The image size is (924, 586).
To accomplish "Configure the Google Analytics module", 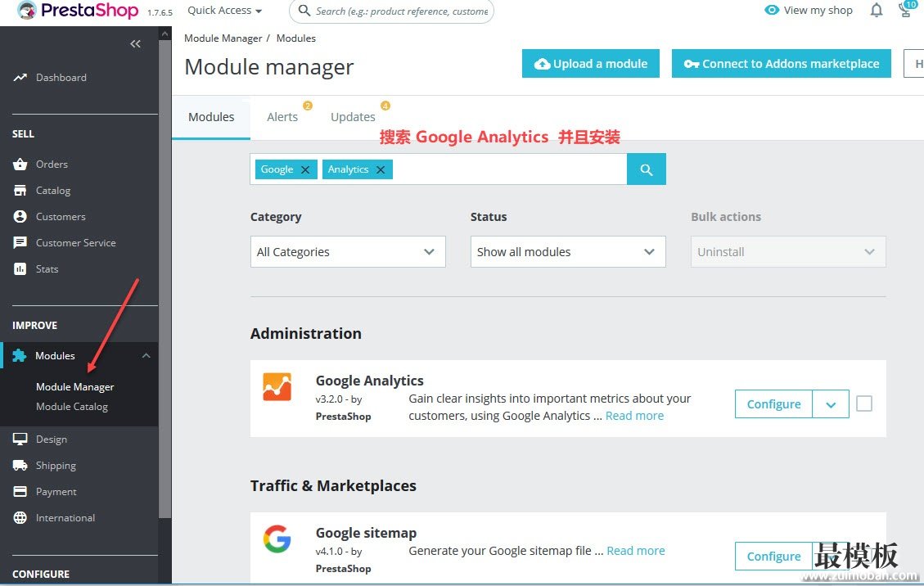I will pos(773,404).
